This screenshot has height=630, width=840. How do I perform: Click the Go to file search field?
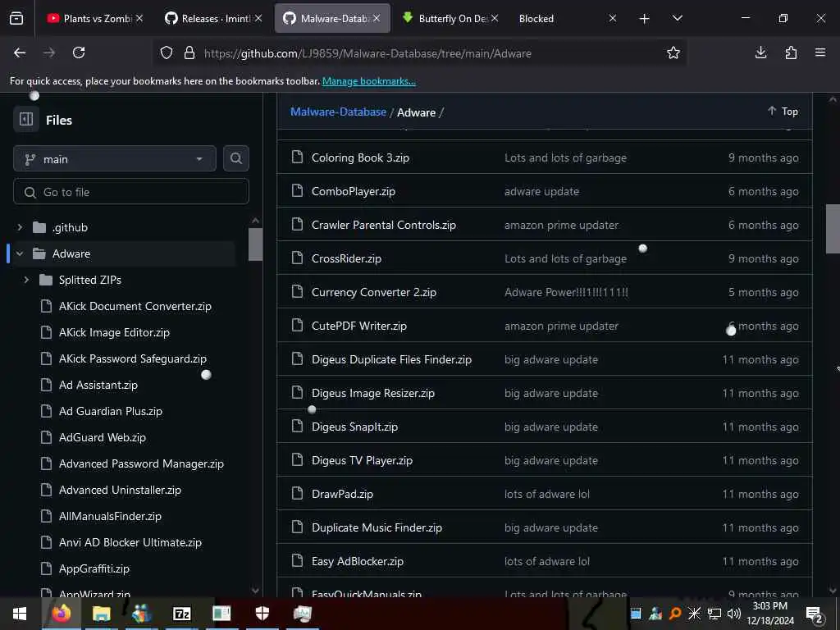pos(131,192)
